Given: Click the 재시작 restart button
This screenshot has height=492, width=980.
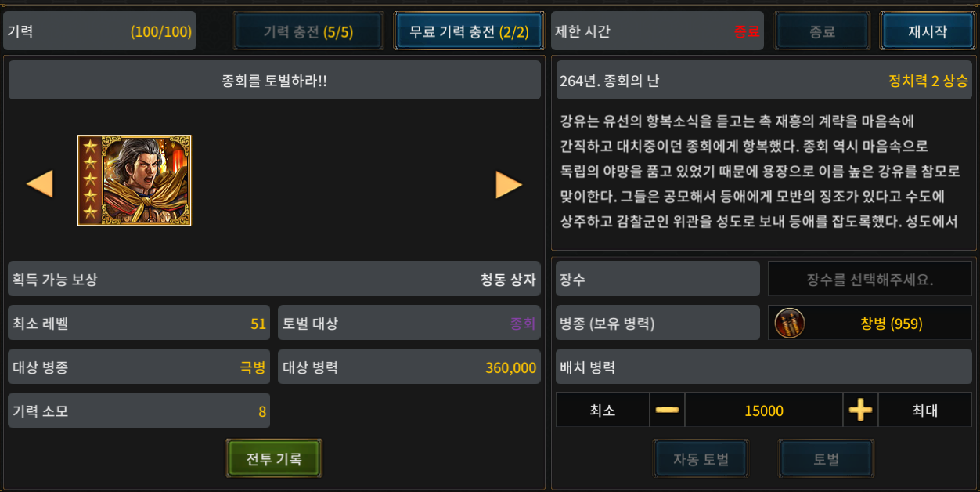Looking at the screenshot, I should [928, 31].
